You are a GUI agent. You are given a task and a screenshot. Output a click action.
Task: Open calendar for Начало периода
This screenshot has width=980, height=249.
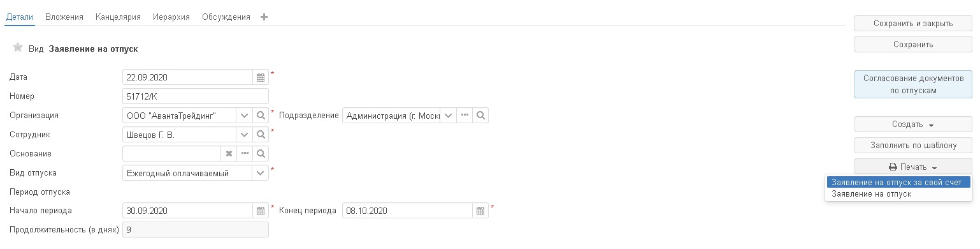(x=261, y=211)
